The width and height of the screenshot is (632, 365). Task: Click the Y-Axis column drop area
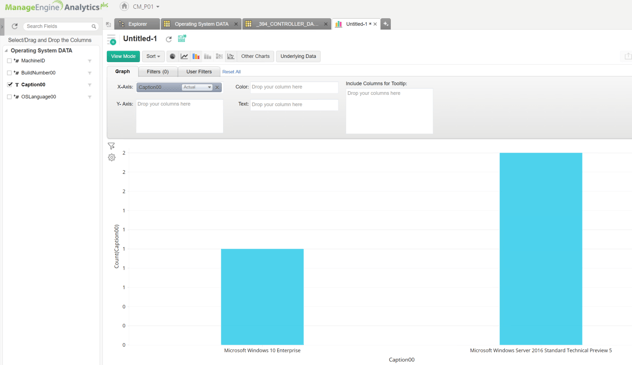tap(179, 116)
